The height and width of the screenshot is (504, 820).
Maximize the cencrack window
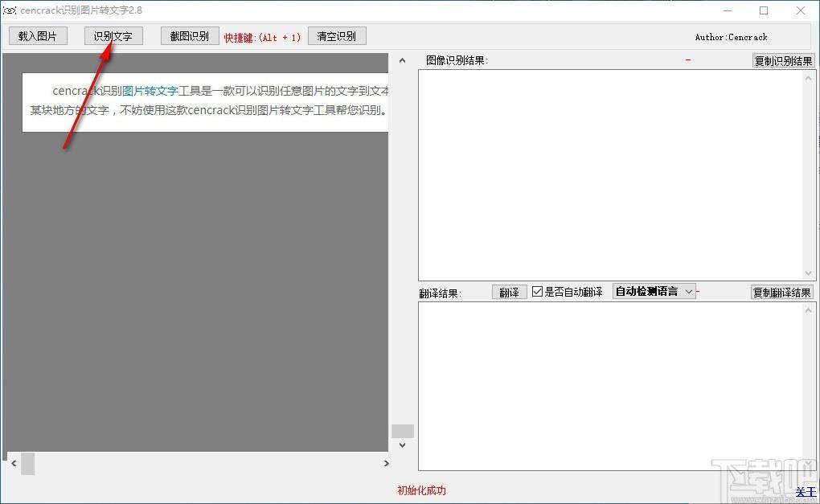pos(764,10)
